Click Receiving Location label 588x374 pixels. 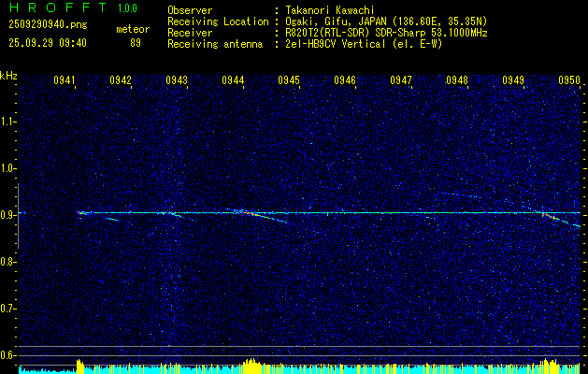click(218, 22)
